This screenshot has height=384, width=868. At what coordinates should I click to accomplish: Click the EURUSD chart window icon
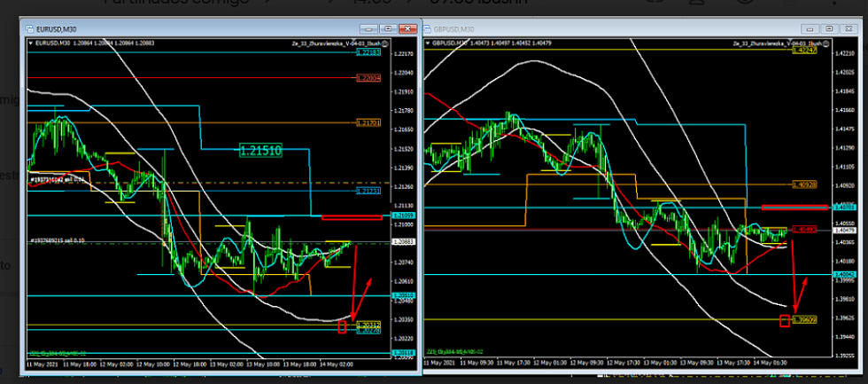(32, 29)
